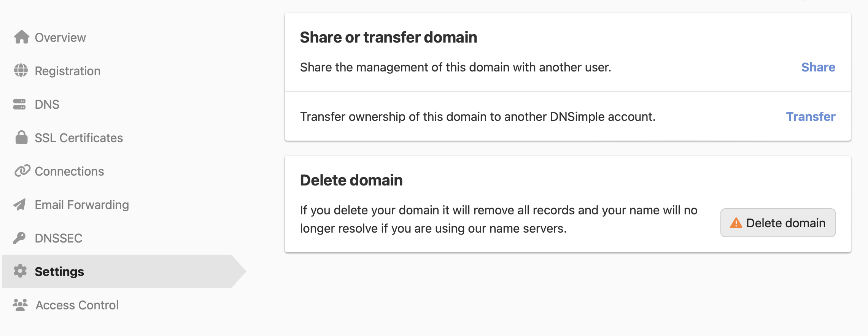Click the home icon beside Overview

pos(22,37)
